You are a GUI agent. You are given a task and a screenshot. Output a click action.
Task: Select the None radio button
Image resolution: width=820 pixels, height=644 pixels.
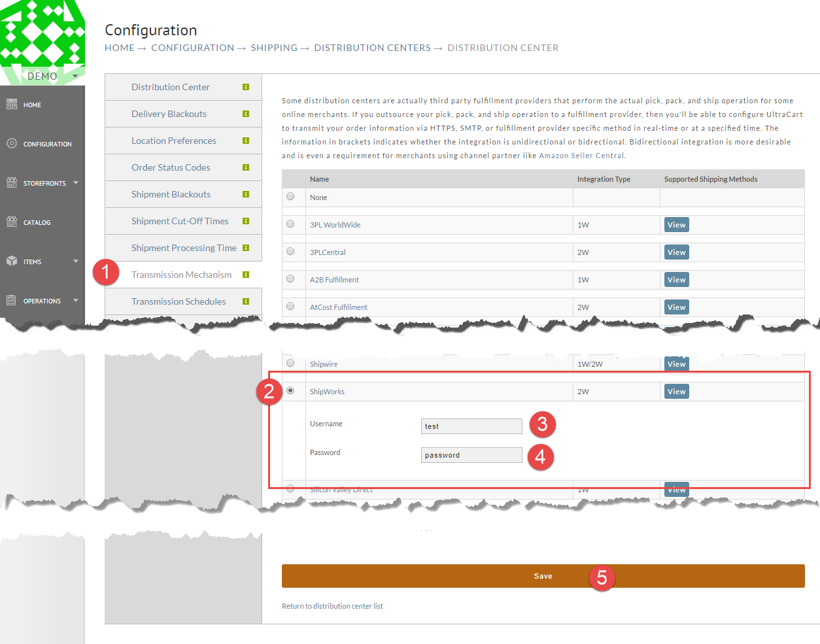[x=290, y=196]
